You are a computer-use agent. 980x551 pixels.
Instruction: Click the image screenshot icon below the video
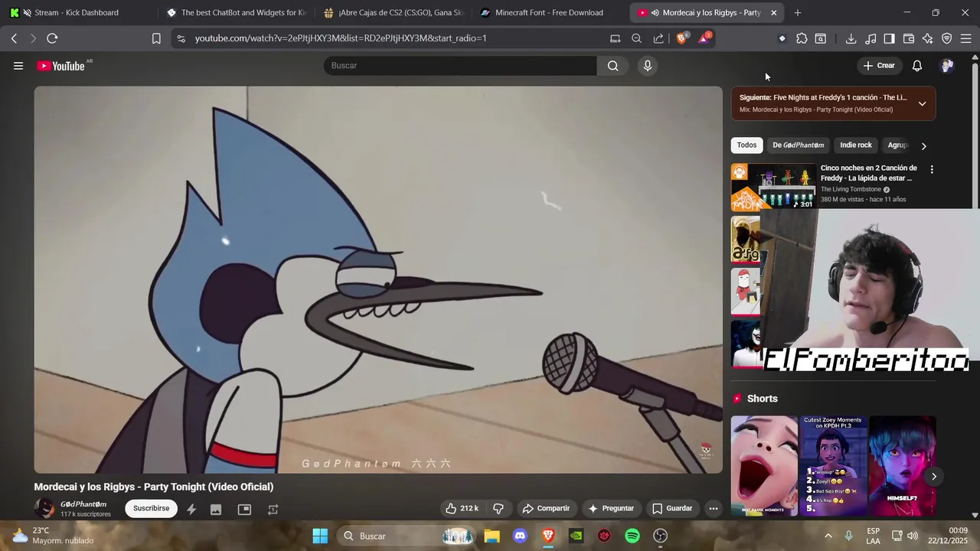(x=216, y=510)
